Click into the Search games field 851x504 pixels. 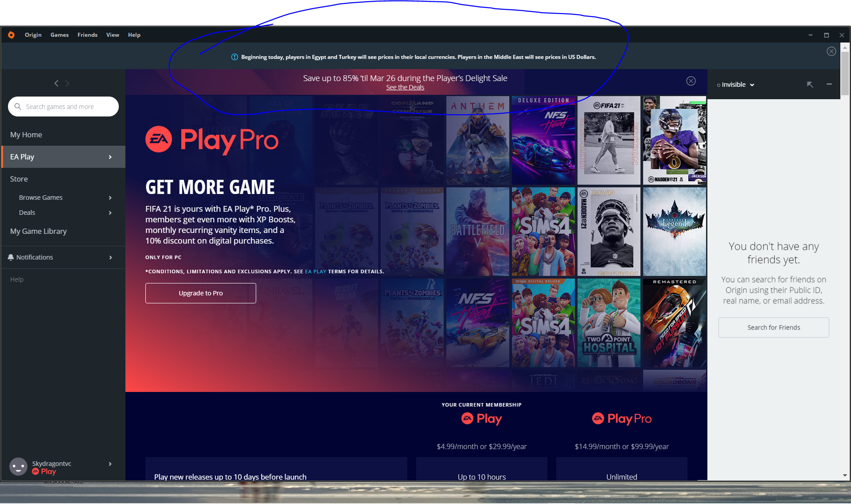63,107
